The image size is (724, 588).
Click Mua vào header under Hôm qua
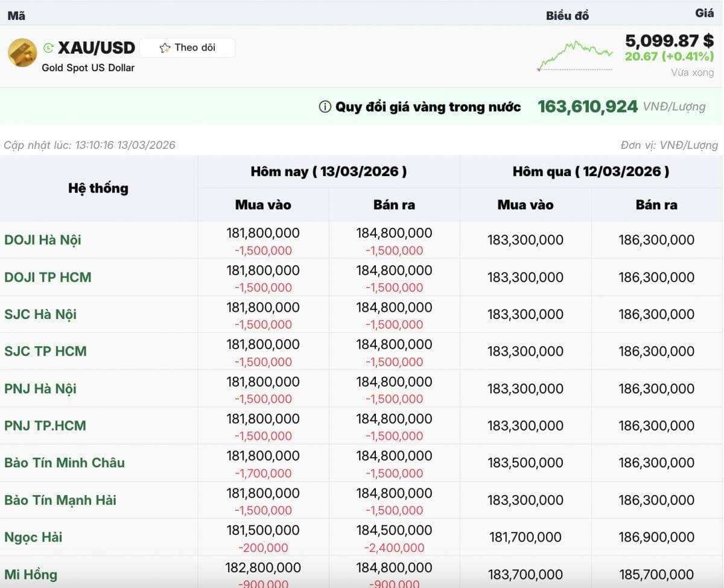click(526, 205)
